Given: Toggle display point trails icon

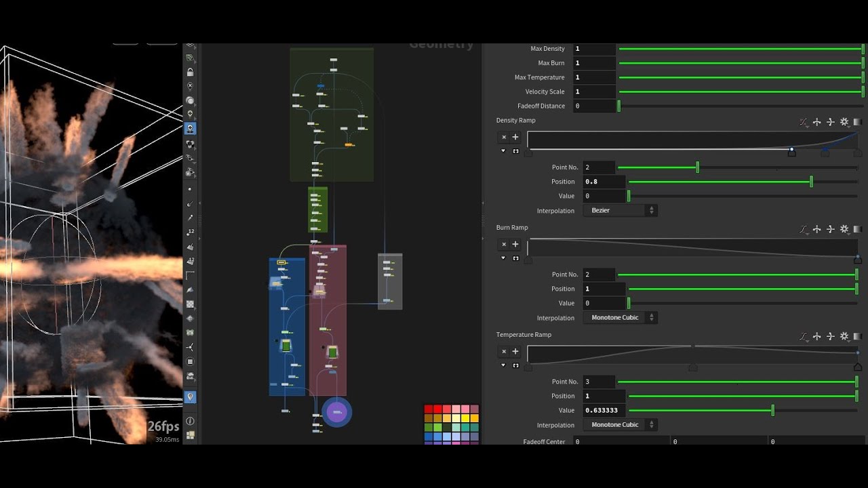Looking at the screenshot, I should pos(191,218).
